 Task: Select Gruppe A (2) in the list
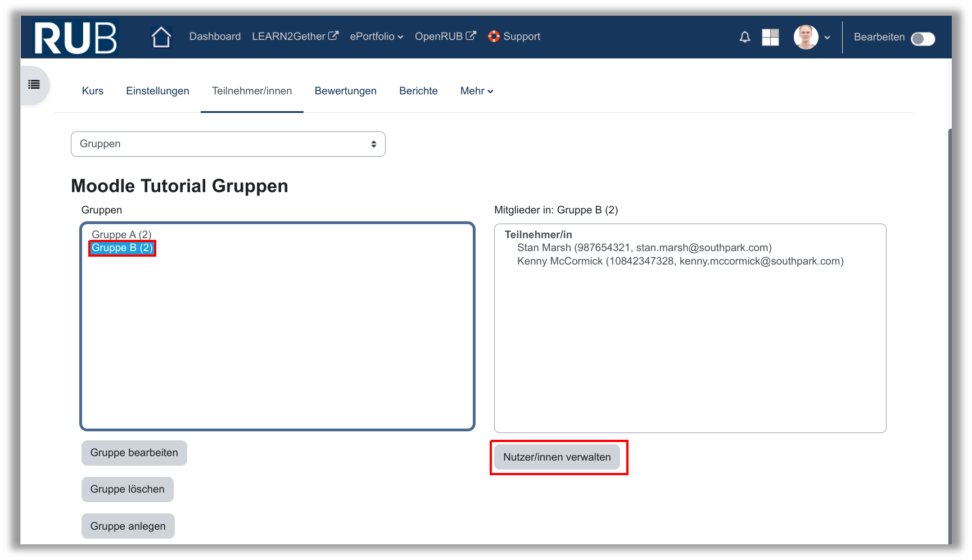pos(121,234)
